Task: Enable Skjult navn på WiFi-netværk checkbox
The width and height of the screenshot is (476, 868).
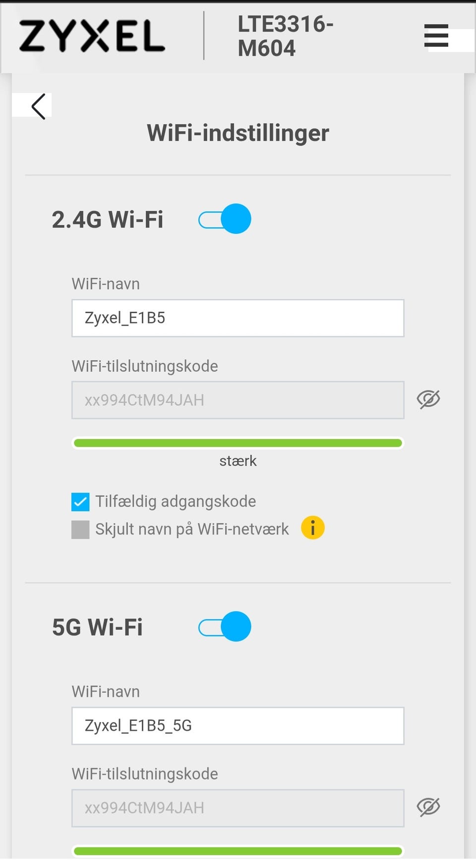Action: click(x=80, y=530)
